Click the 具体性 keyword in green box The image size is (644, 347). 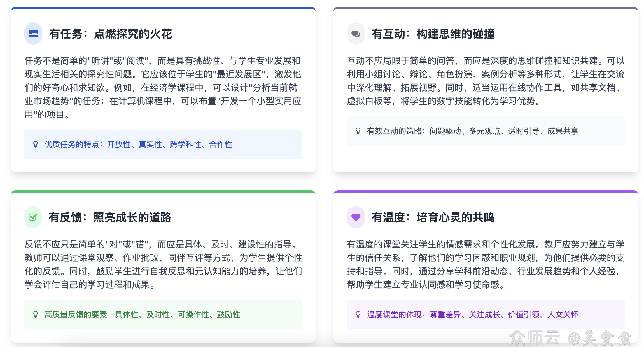[126, 315]
